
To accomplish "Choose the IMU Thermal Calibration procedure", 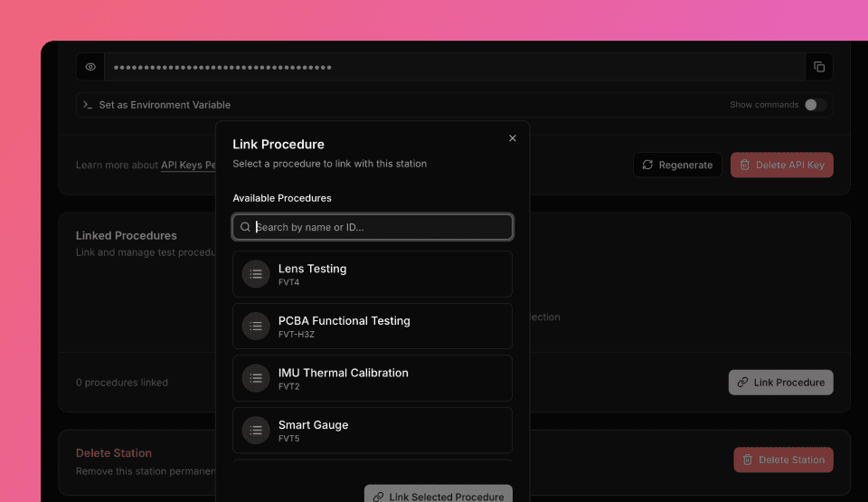I will (373, 378).
